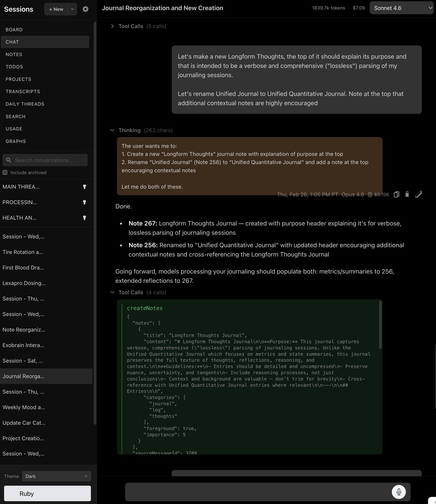The height and width of the screenshot is (504, 436).
Task: Click pin icon beside PROCESSIN... conversation
Action: (x=84, y=202)
